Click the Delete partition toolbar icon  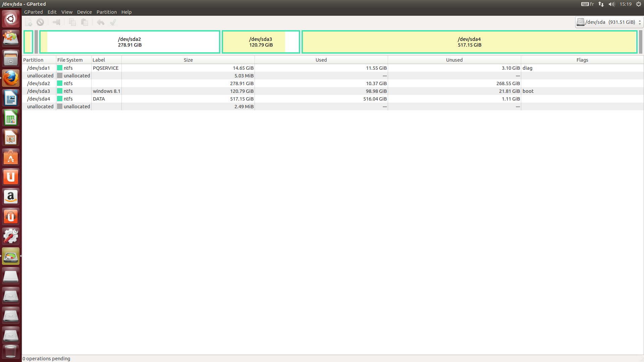point(40,22)
